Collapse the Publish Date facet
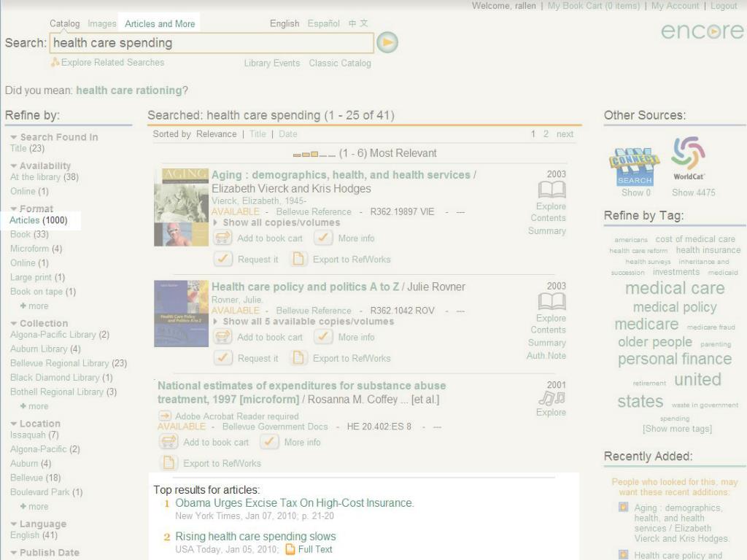This screenshot has height=560, width=747. pyautogui.click(x=13, y=553)
